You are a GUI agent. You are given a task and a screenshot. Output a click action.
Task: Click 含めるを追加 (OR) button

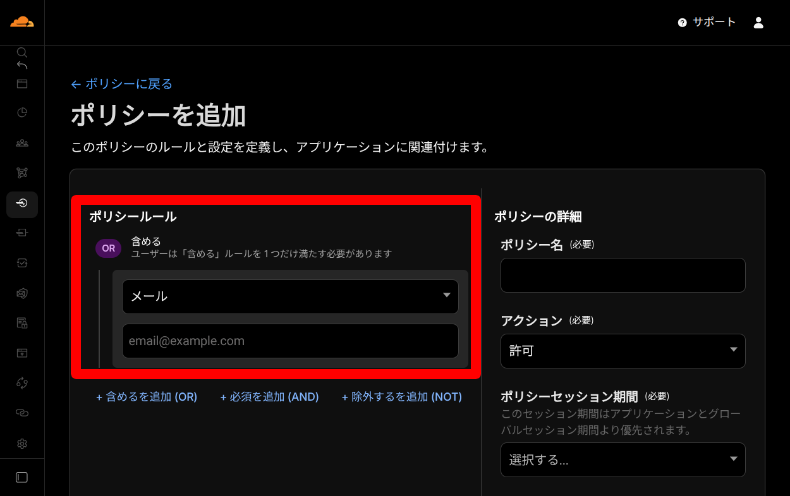coord(147,397)
